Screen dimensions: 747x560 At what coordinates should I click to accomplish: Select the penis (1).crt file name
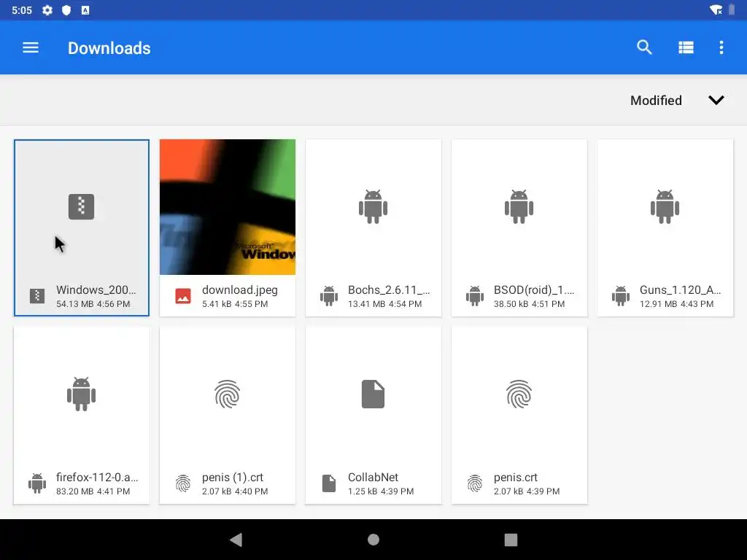(x=233, y=477)
